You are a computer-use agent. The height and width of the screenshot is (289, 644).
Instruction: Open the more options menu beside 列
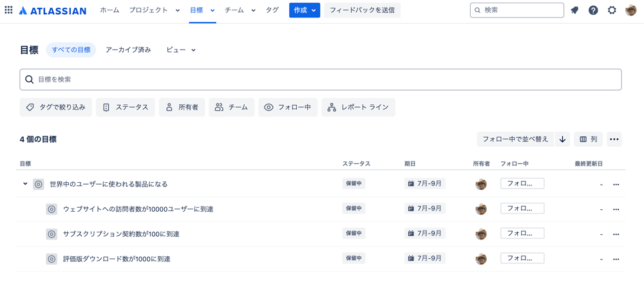pos(614,139)
